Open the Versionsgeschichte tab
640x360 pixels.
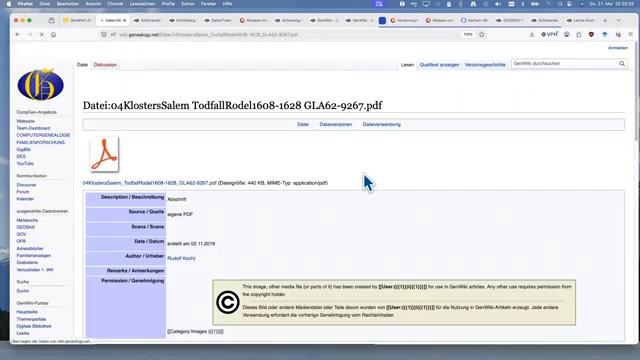pos(485,65)
